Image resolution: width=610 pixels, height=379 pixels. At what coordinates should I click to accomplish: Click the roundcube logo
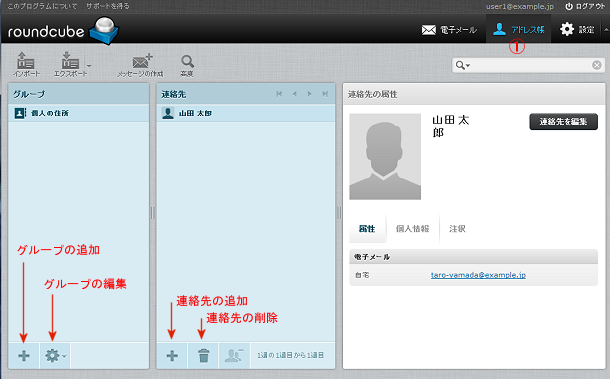point(63,30)
